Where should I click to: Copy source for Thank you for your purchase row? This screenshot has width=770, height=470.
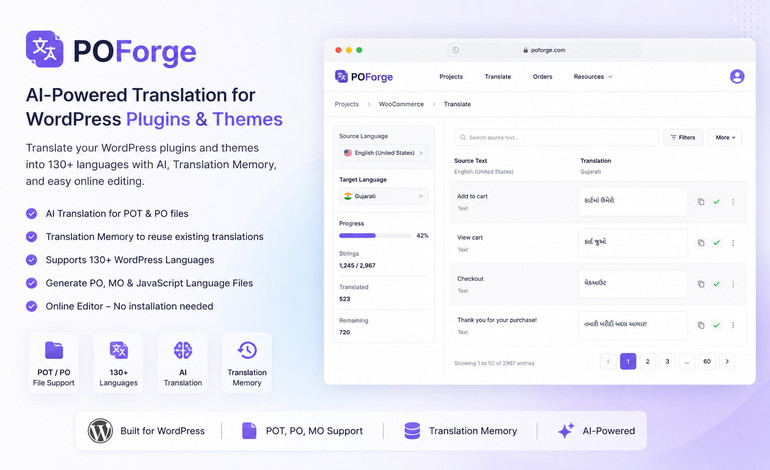[x=701, y=326]
